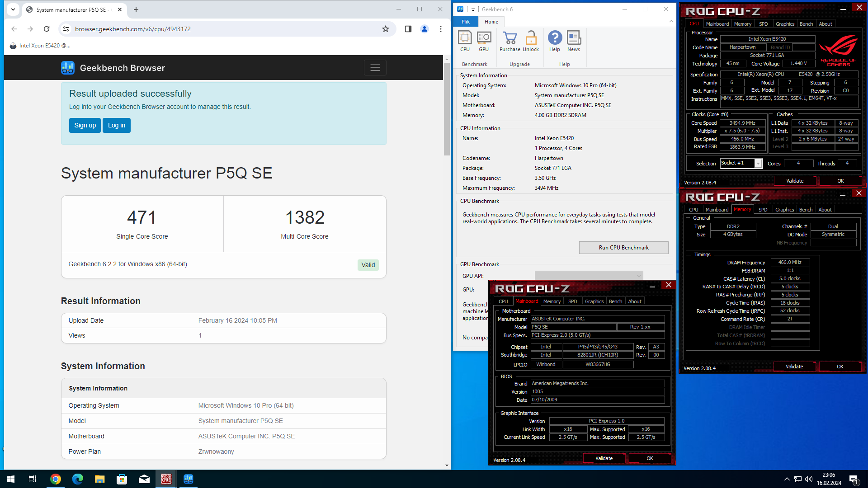868x489 pixels.
Task: Open a new Chrome tab
Action: [136, 9]
